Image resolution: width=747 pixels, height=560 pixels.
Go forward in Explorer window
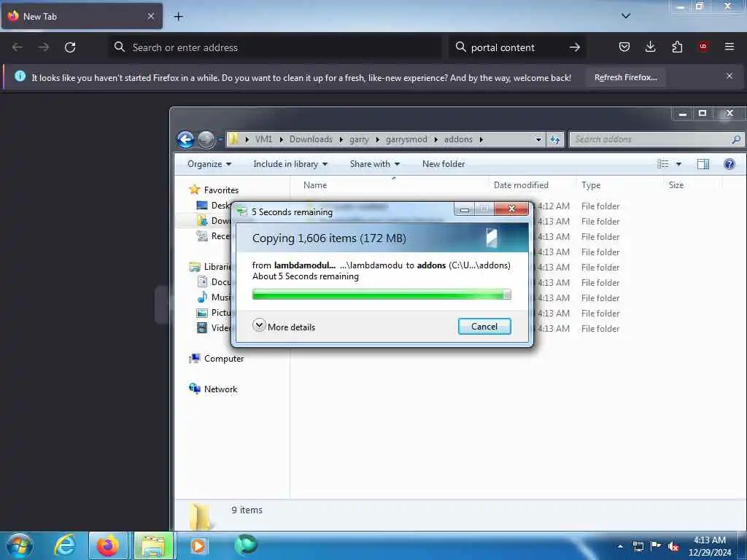pyautogui.click(x=206, y=139)
